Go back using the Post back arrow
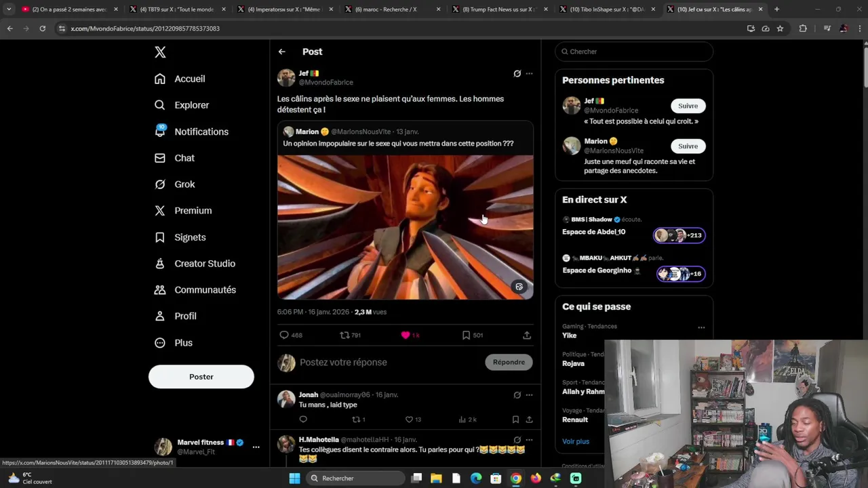This screenshot has height=488, width=868. pos(282,52)
